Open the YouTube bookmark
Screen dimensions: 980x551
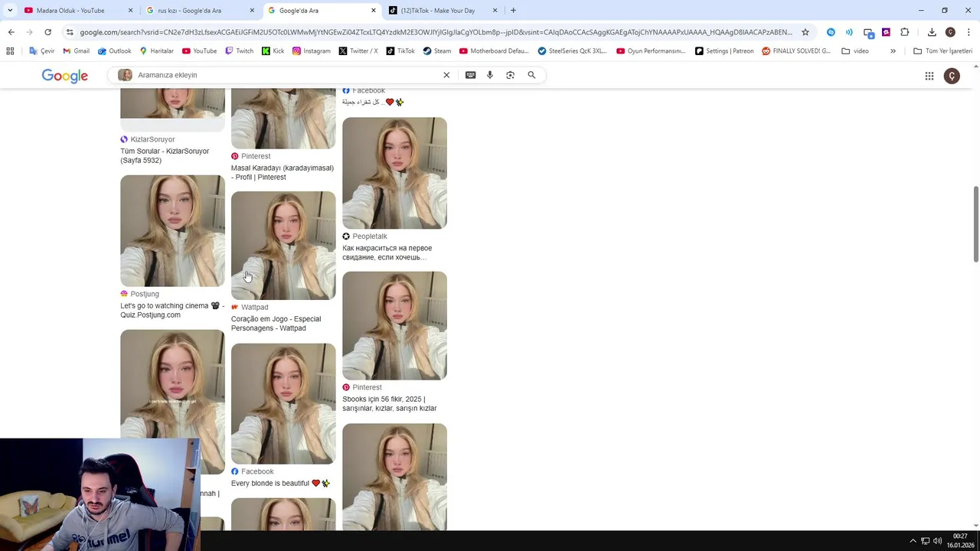(199, 51)
